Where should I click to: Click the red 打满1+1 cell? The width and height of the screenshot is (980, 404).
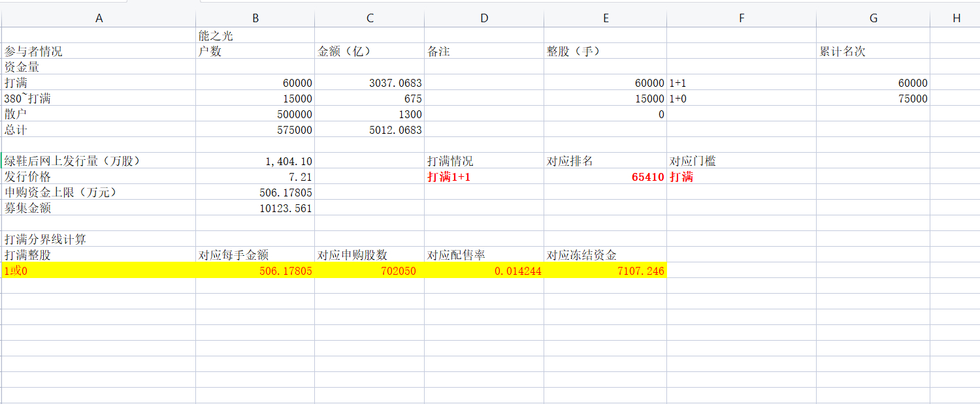point(484,177)
